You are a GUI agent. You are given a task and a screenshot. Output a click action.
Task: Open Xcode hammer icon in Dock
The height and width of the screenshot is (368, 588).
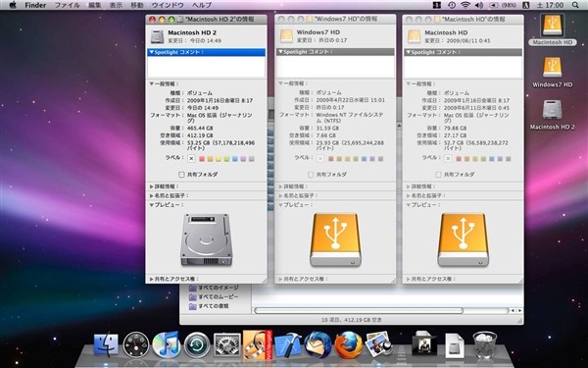(x=287, y=344)
